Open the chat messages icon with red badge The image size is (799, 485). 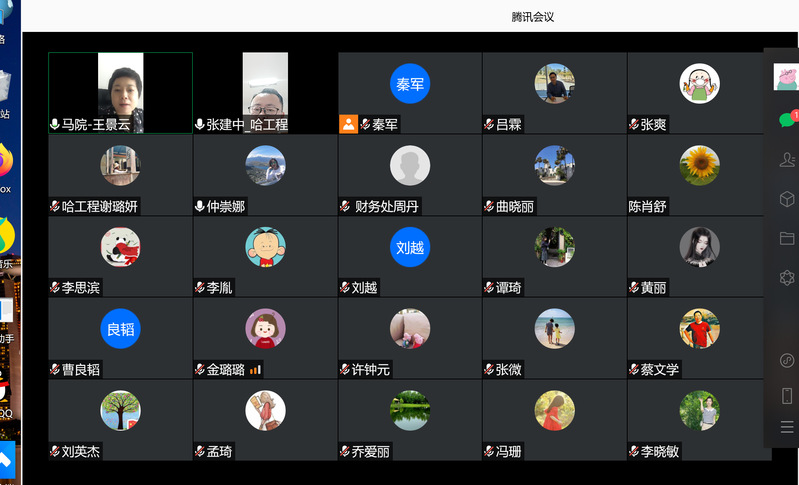click(787, 119)
